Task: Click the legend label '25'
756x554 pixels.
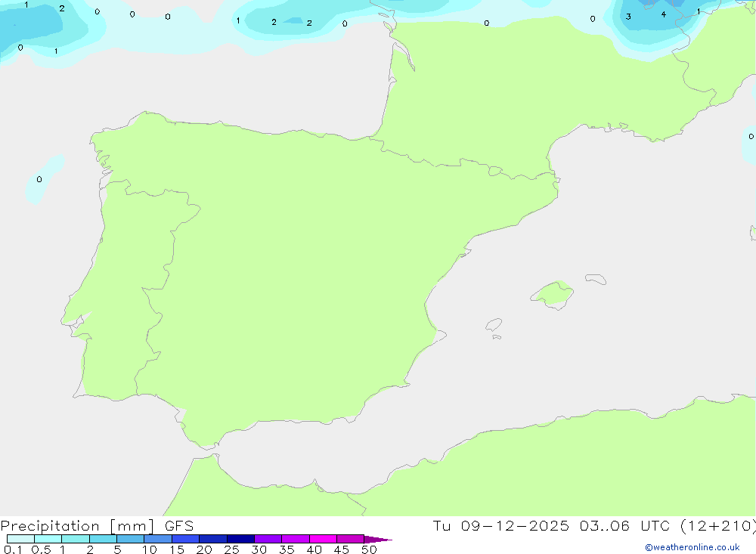Action: point(232,549)
